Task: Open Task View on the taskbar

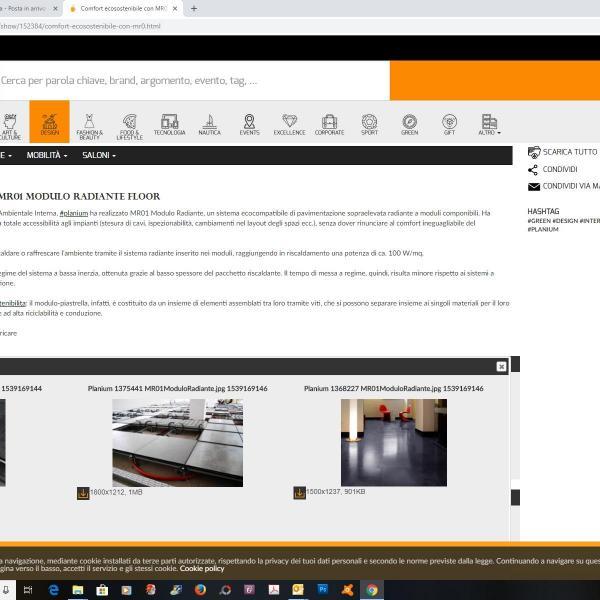Action: click(28, 590)
